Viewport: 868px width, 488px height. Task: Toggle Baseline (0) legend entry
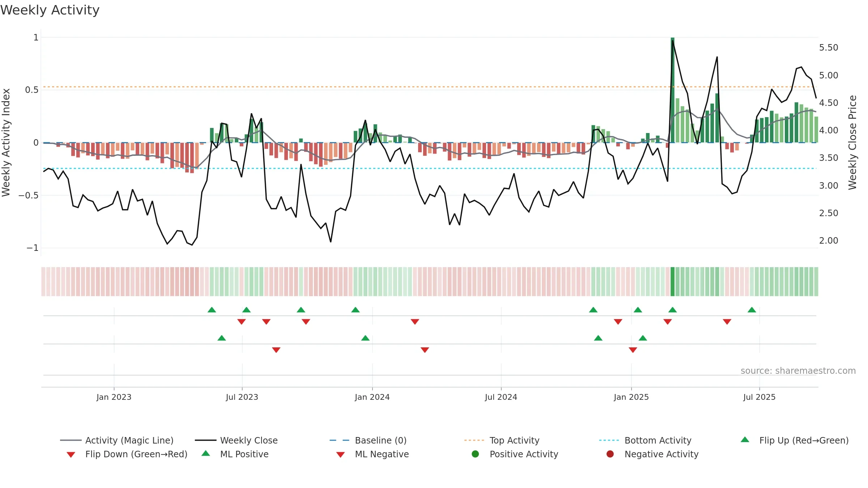pyautogui.click(x=368, y=440)
